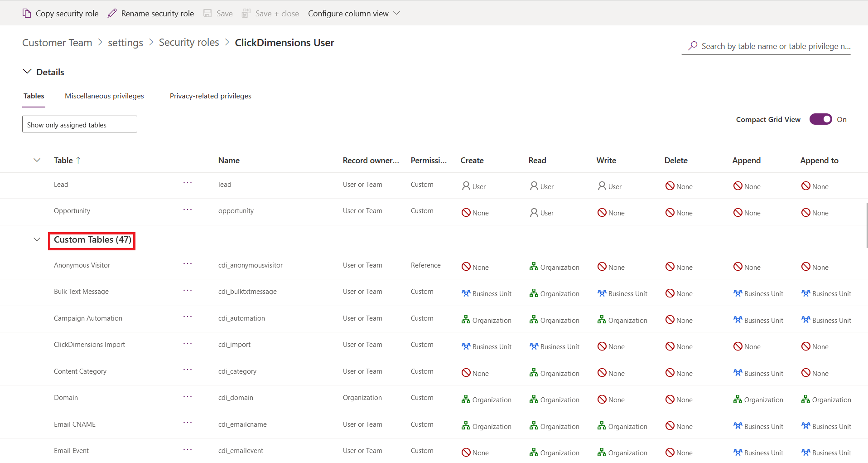The height and width of the screenshot is (463, 868).
Task: Open more options for ClickDimensions Import row
Action: 188,343
